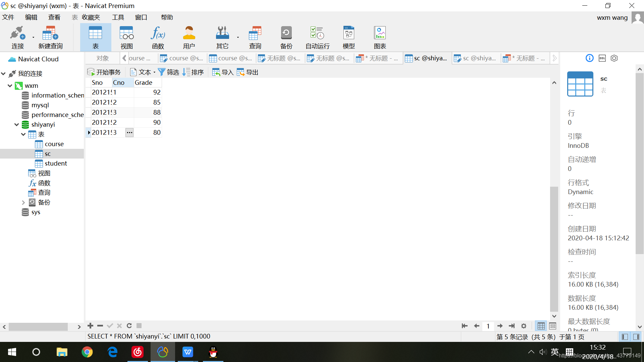The height and width of the screenshot is (362, 644).
Task: Open the 模型 (Model) designer
Action: click(x=348, y=37)
